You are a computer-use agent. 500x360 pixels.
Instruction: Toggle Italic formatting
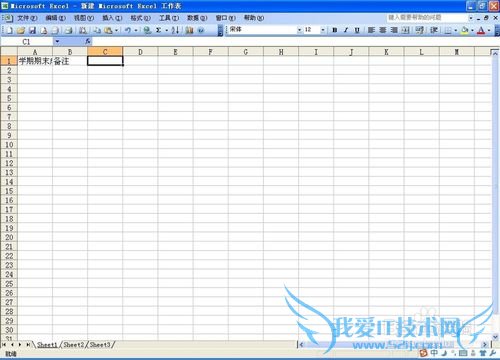coord(346,30)
